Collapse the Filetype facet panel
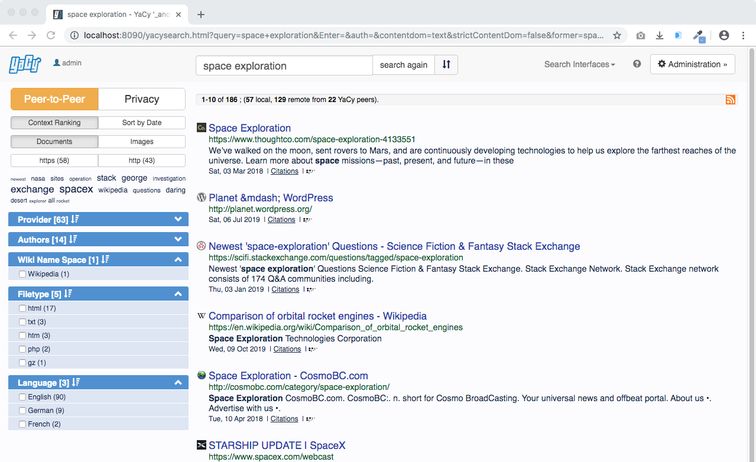 pyautogui.click(x=178, y=294)
